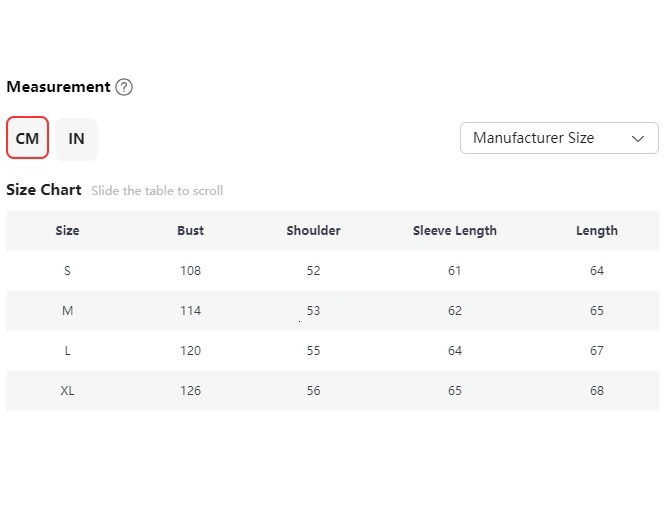Select the XL size row

pyautogui.click(x=67, y=391)
